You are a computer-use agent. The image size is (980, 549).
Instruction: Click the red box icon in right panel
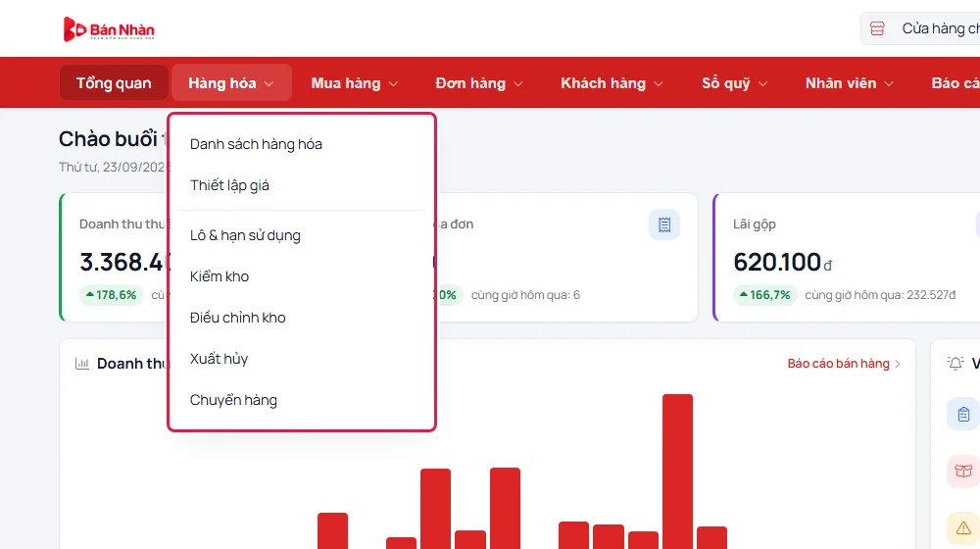point(963,471)
